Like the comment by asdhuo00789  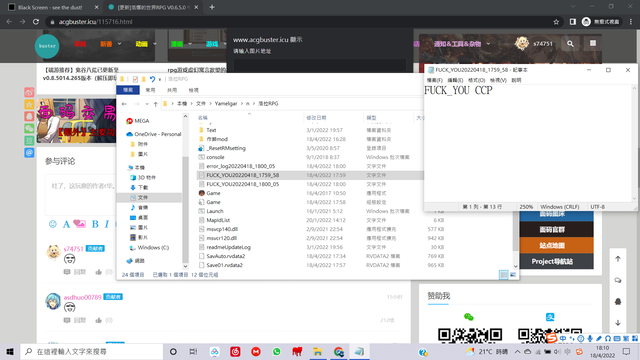point(98,320)
